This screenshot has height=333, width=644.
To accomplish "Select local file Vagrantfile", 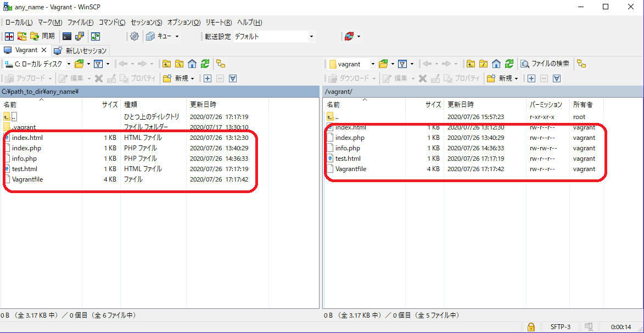I will coord(27,179).
